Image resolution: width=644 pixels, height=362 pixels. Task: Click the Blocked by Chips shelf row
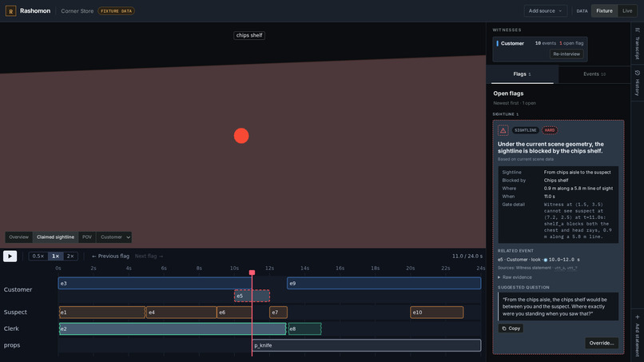[558, 181]
